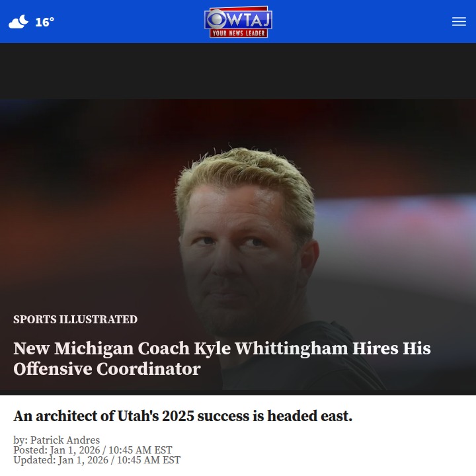Open the hamburger navigation menu
Screen dimensions: 476x476
click(459, 22)
